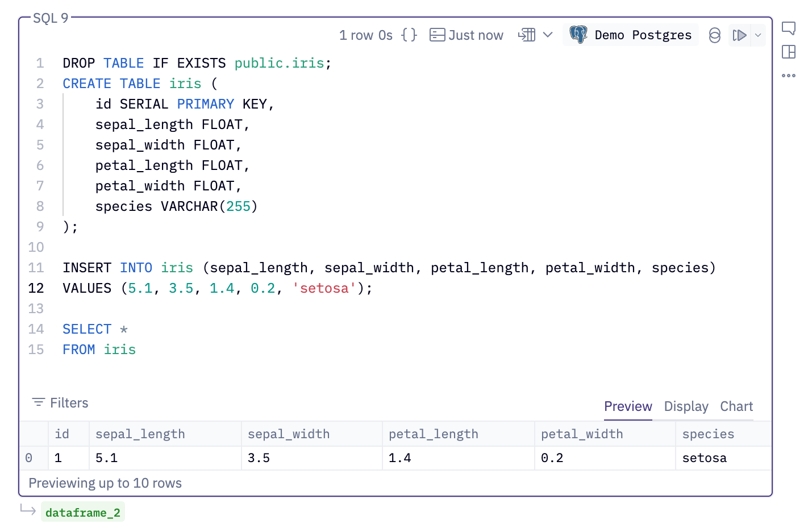Click the sepal_length column header
The height and width of the screenshot is (532, 808).
pos(140,434)
